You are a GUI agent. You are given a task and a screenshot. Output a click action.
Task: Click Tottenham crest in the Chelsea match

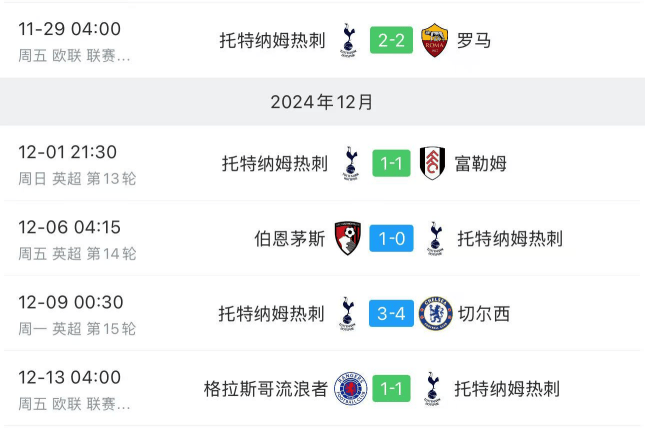[x=348, y=314]
